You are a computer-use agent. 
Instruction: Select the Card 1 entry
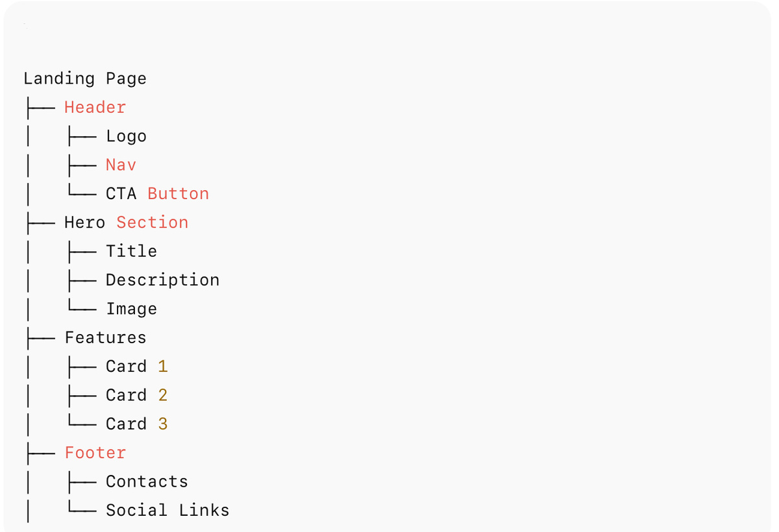click(136, 367)
